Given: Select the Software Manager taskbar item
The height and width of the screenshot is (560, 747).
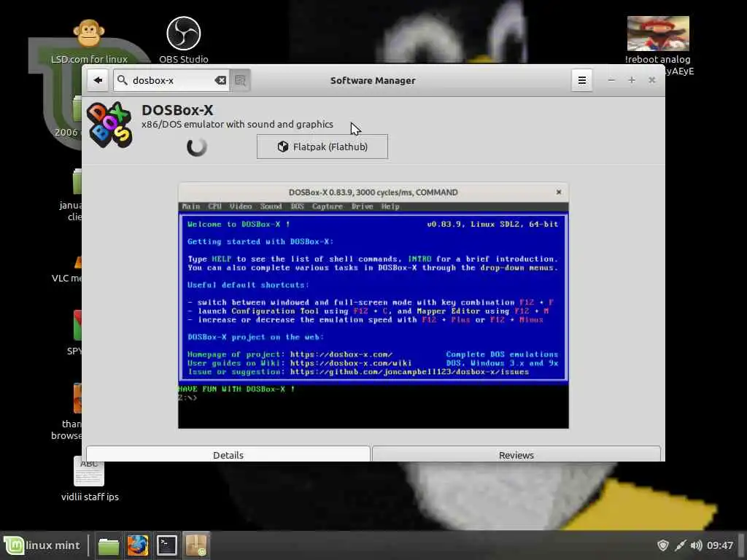Looking at the screenshot, I should [x=196, y=545].
